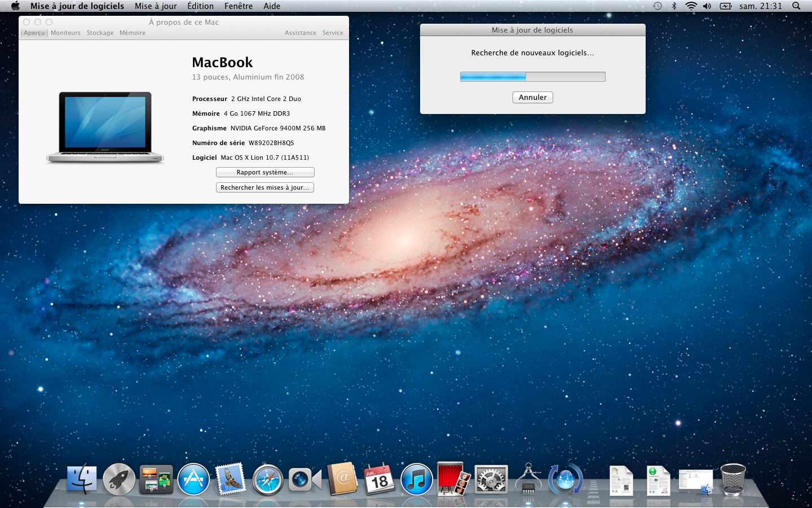Click the 'Mise à jour de logiciels' dialog title
The image size is (812, 508).
pyautogui.click(x=532, y=30)
